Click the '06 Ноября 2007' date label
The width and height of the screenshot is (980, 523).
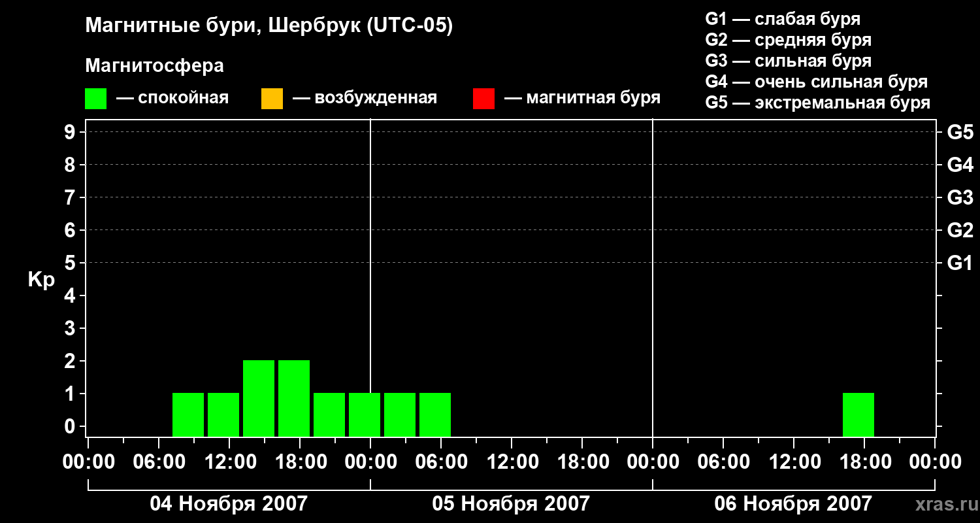pyautogui.click(x=793, y=503)
